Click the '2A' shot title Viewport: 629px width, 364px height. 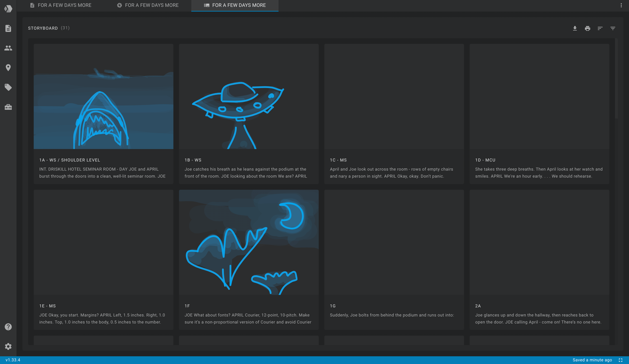click(478, 306)
